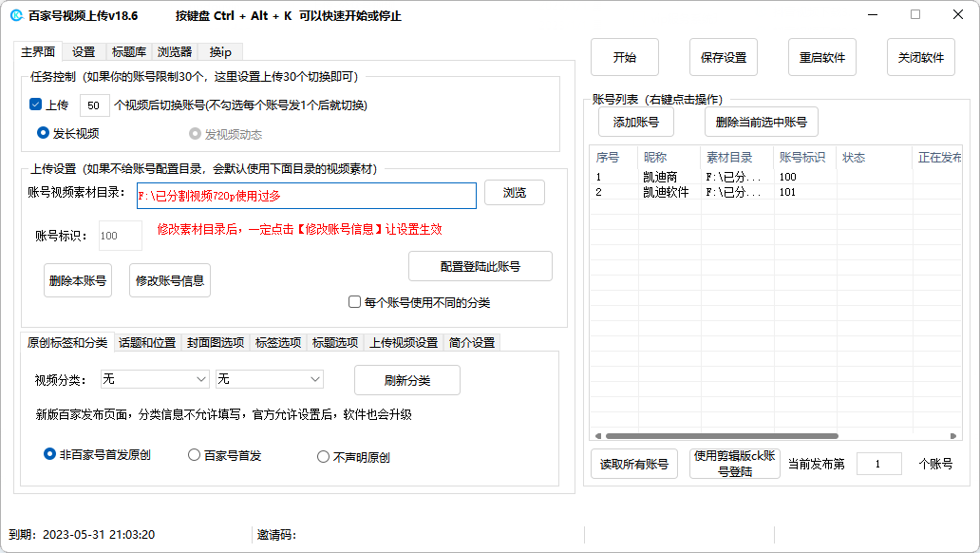Click the 素材目录 column header
Viewport: 980px width, 553px height.
point(738,157)
